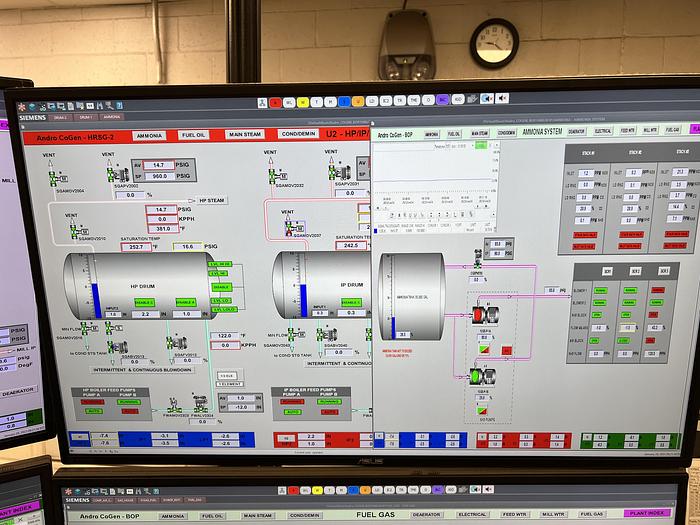Open MILL WTR page in Ammonia System window
700x525 pixels.
[x=650, y=130]
